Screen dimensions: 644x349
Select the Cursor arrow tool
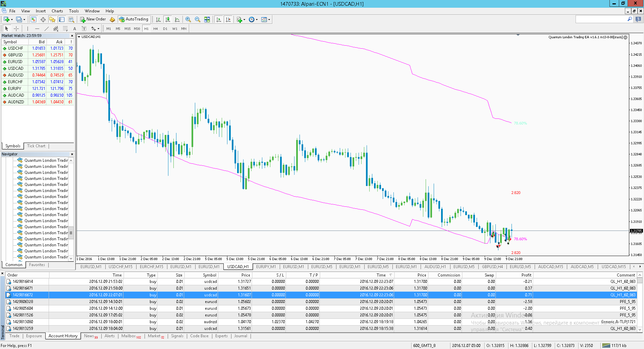pyautogui.click(x=6, y=29)
